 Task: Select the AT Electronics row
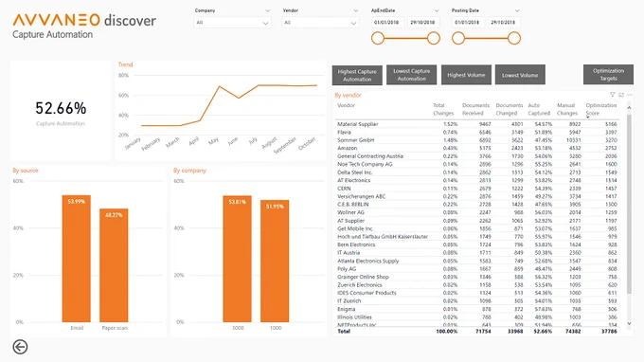[x=477, y=180]
